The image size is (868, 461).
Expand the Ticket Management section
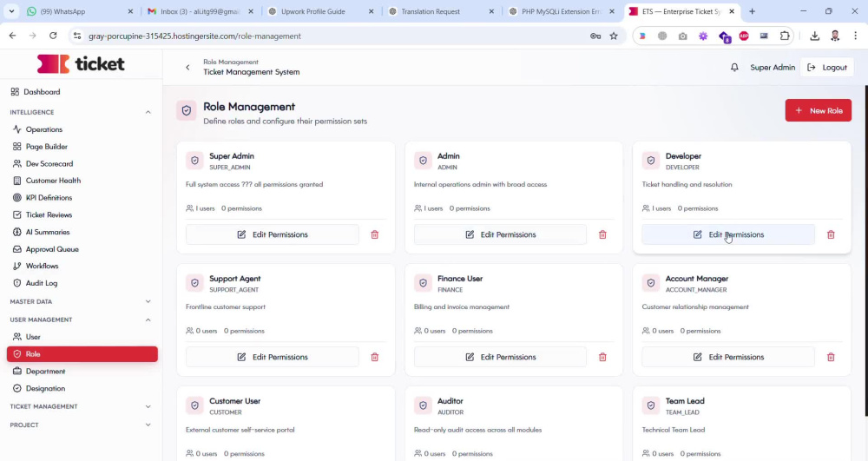pos(148,407)
